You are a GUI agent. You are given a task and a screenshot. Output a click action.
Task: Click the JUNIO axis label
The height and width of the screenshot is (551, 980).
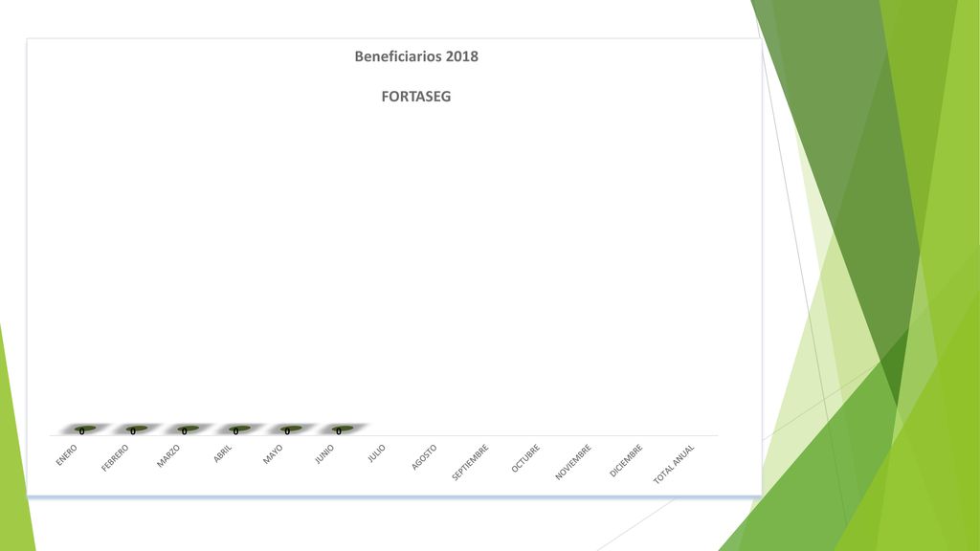(323, 454)
